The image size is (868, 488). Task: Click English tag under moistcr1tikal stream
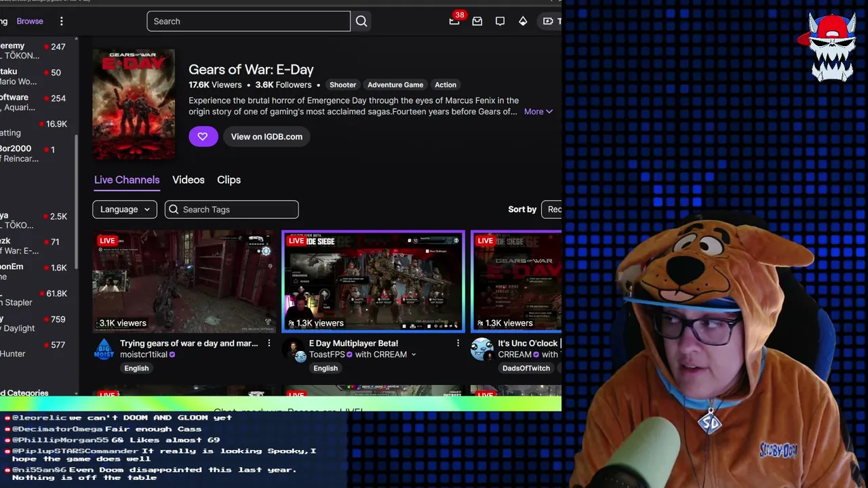click(136, 368)
